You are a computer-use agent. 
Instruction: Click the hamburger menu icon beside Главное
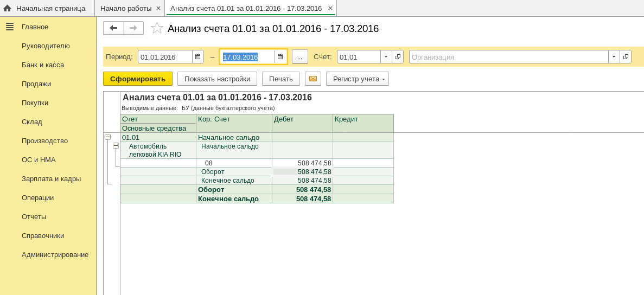10,27
